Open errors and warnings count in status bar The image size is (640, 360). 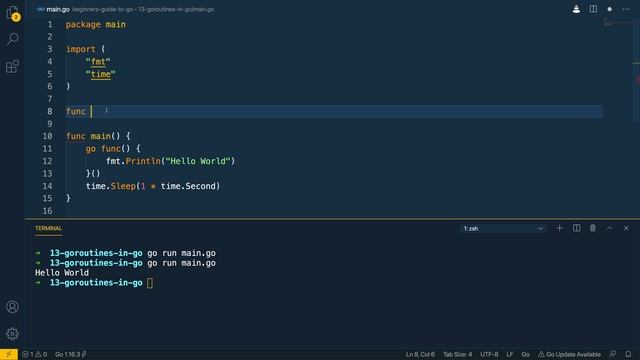tap(35, 354)
